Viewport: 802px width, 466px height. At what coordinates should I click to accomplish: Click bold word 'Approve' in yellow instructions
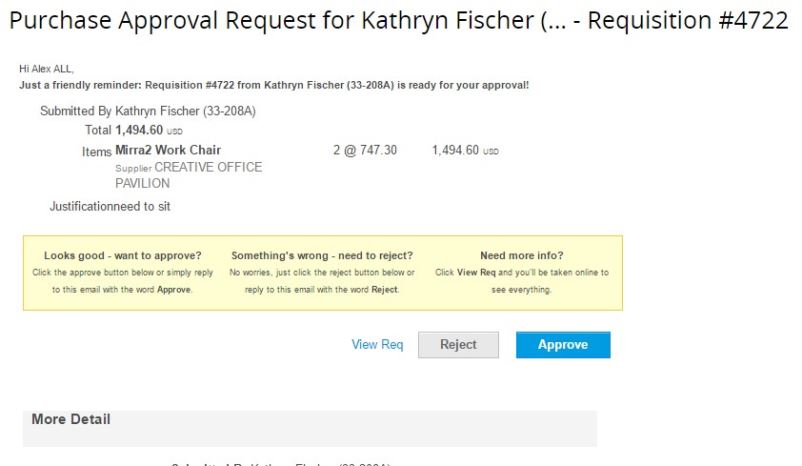coord(174,290)
